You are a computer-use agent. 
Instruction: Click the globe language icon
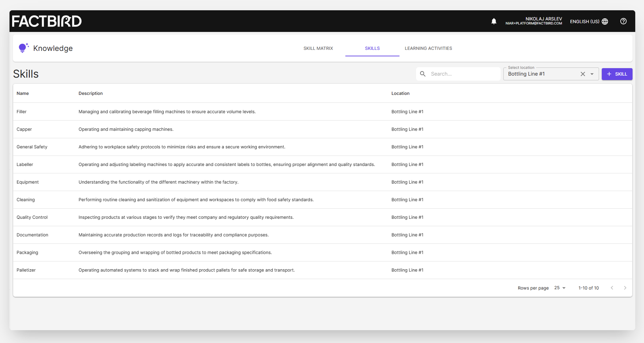tap(605, 21)
